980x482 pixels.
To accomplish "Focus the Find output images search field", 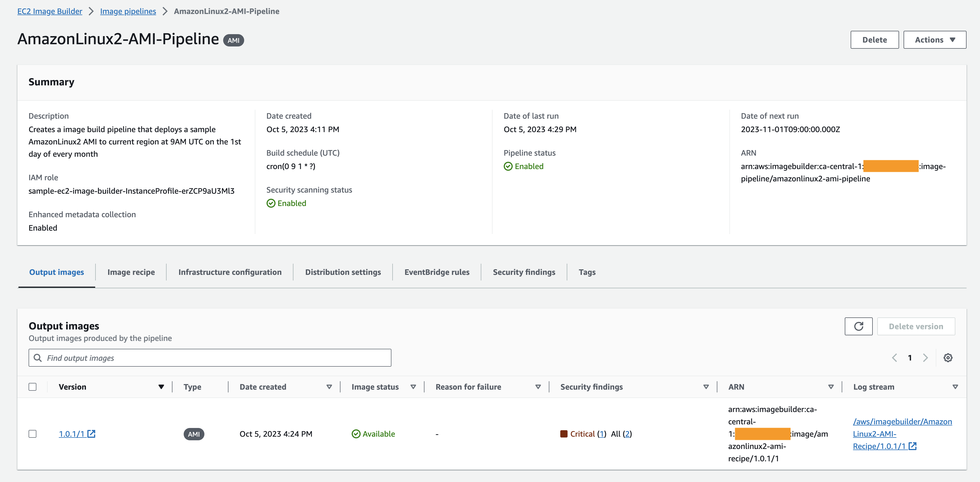I will click(217, 358).
